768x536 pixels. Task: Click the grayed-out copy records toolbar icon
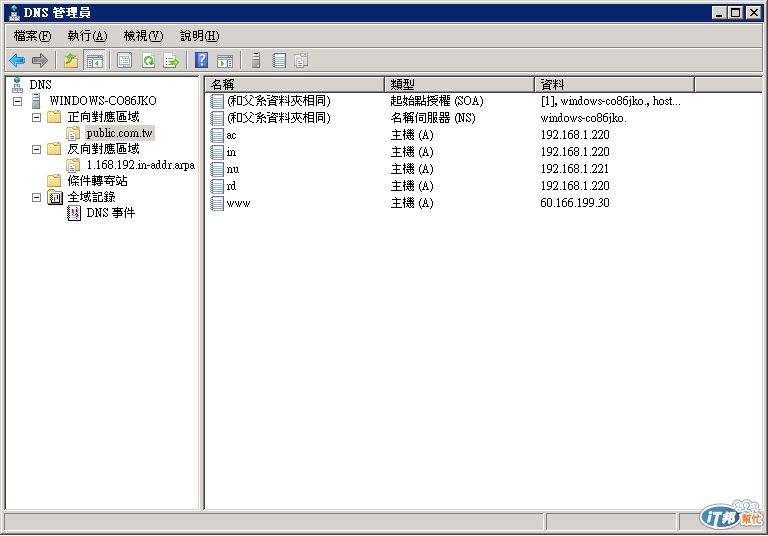301,60
